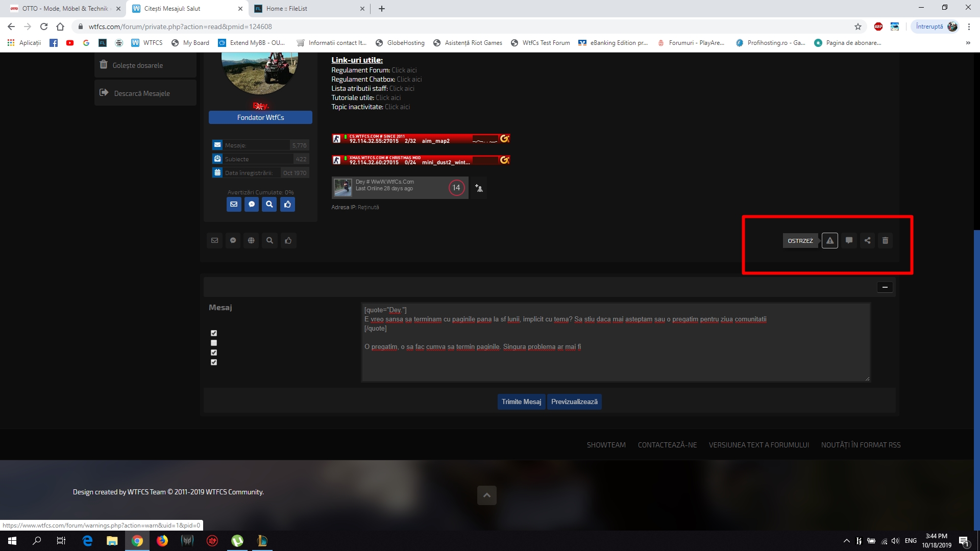The height and width of the screenshot is (551, 980).
Task: Click the gray globe website icon
Action: (251, 241)
